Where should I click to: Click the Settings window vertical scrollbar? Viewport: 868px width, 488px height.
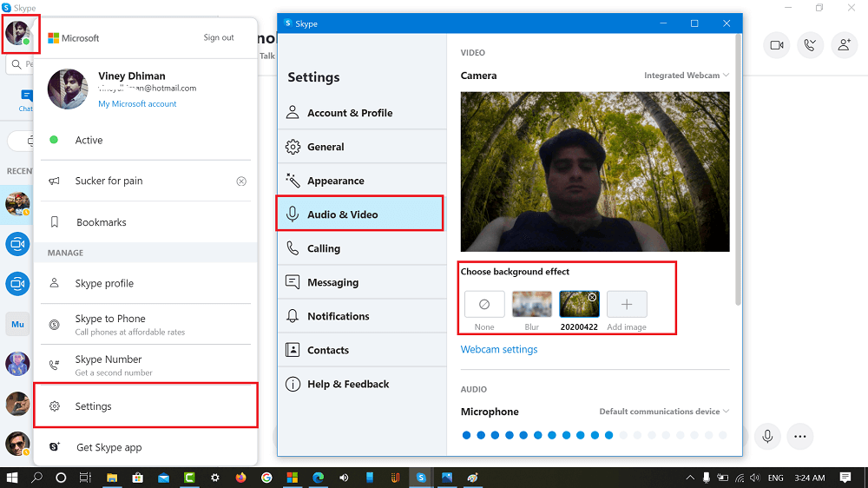738,169
